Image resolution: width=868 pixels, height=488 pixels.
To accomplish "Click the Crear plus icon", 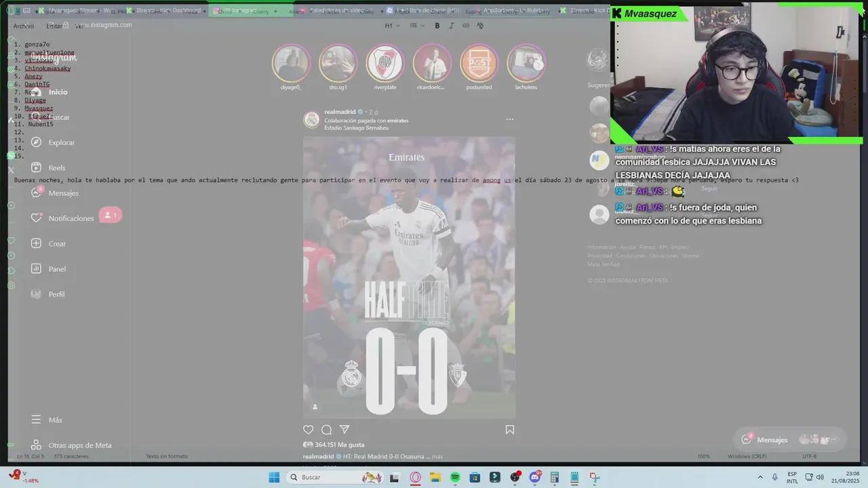I will click(36, 243).
